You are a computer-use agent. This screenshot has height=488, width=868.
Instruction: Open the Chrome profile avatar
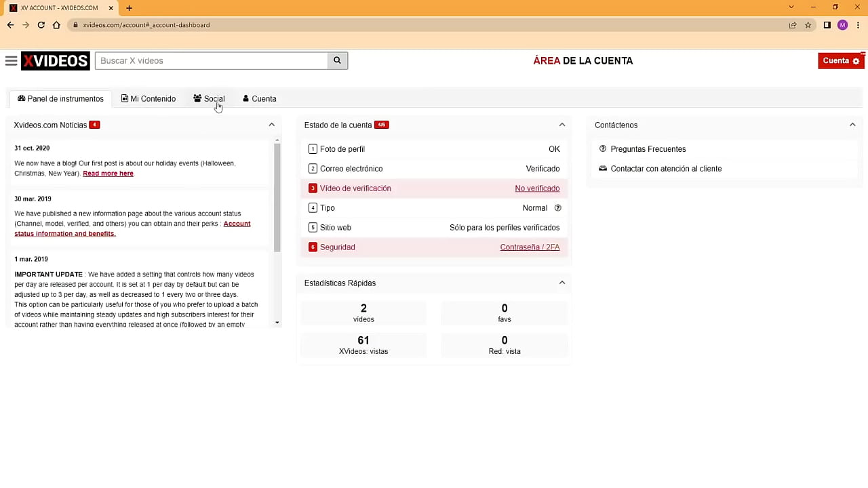843,25
